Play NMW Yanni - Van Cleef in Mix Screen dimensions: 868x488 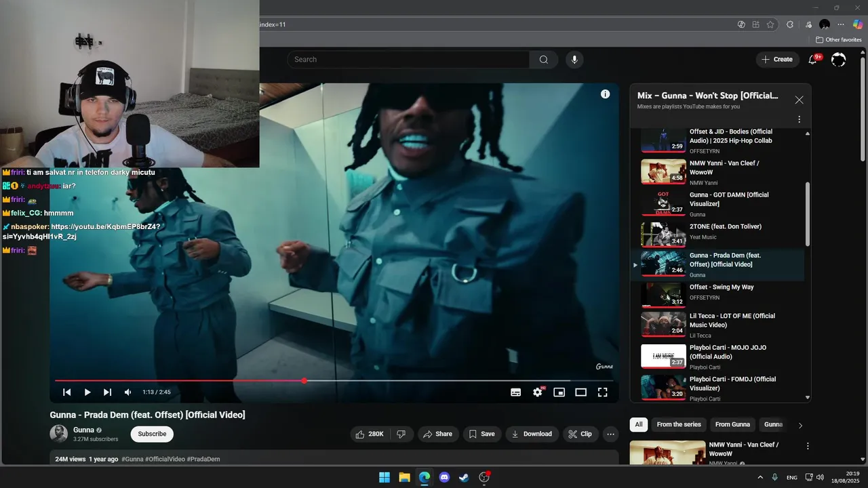pyautogui.click(x=719, y=172)
